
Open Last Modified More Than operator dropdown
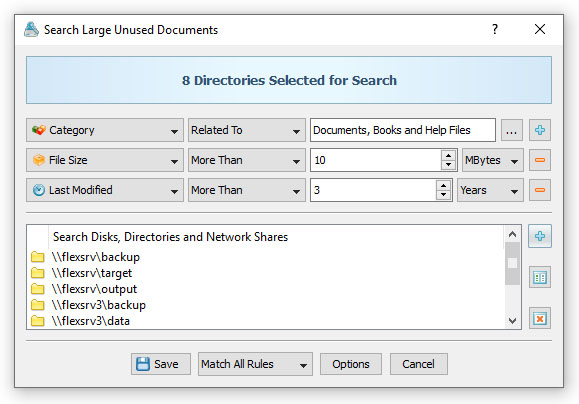[x=247, y=190]
